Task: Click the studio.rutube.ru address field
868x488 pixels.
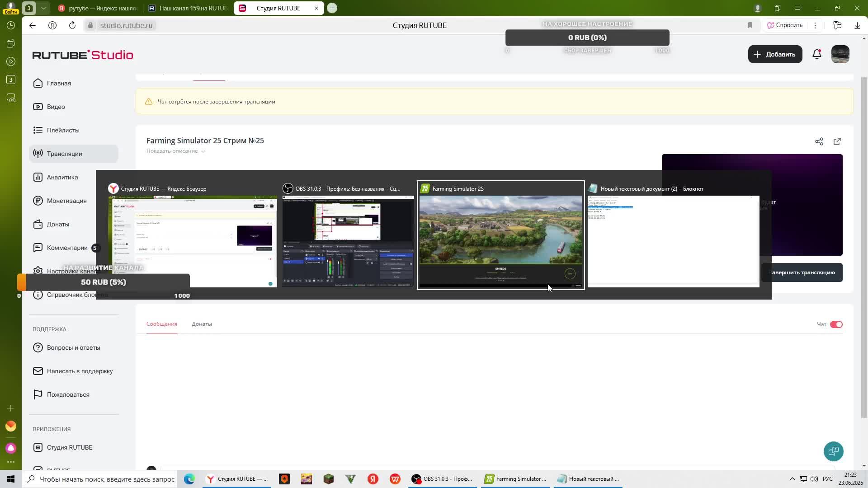Action: [x=126, y=25]
